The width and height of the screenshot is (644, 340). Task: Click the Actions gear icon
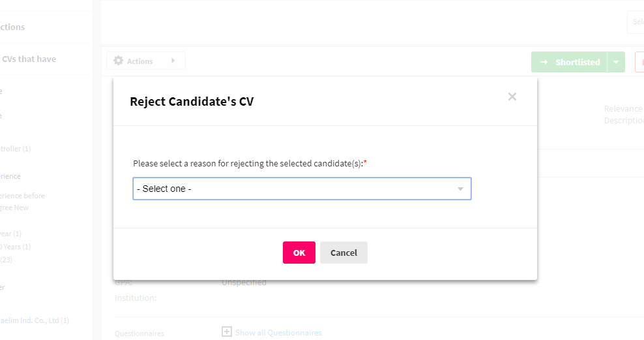pyautogui.click(x=118, y=61)
